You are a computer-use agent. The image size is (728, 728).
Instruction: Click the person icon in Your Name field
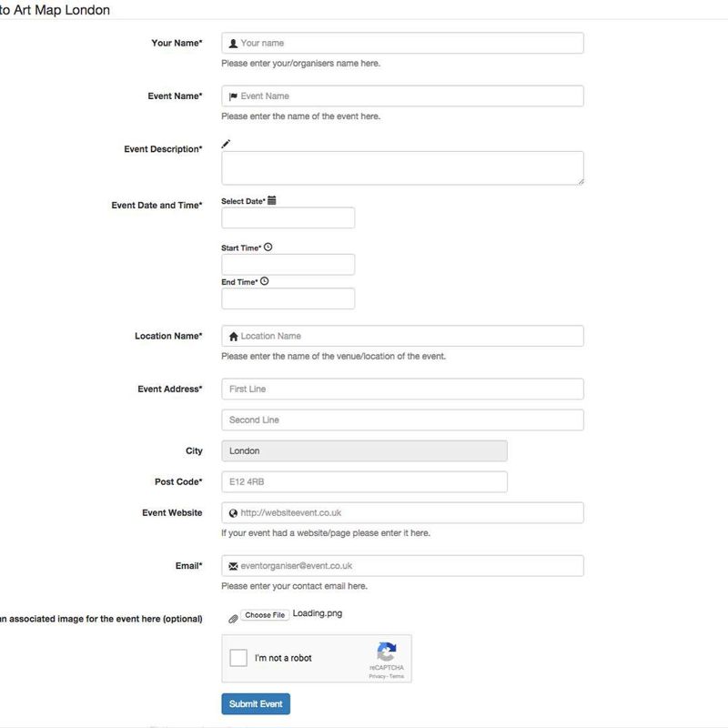pos(234,44)
